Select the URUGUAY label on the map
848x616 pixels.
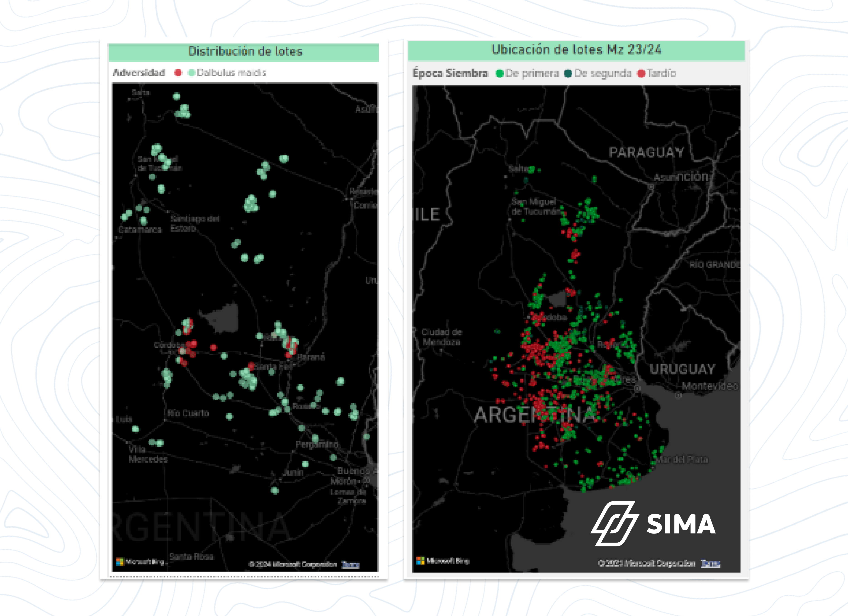[x=682, y=369]
